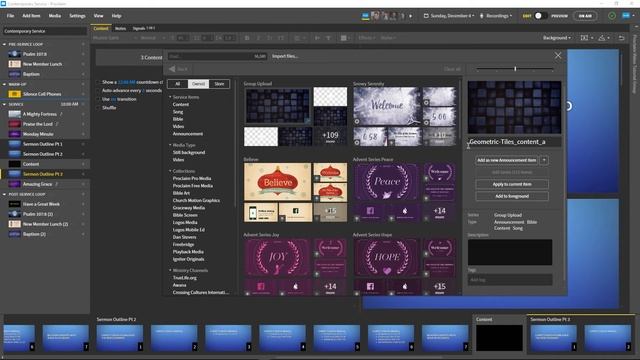The image size is (640, 360).
Task: Click the arrow after the collaborator avatars
Action: (x=411, y=16)
